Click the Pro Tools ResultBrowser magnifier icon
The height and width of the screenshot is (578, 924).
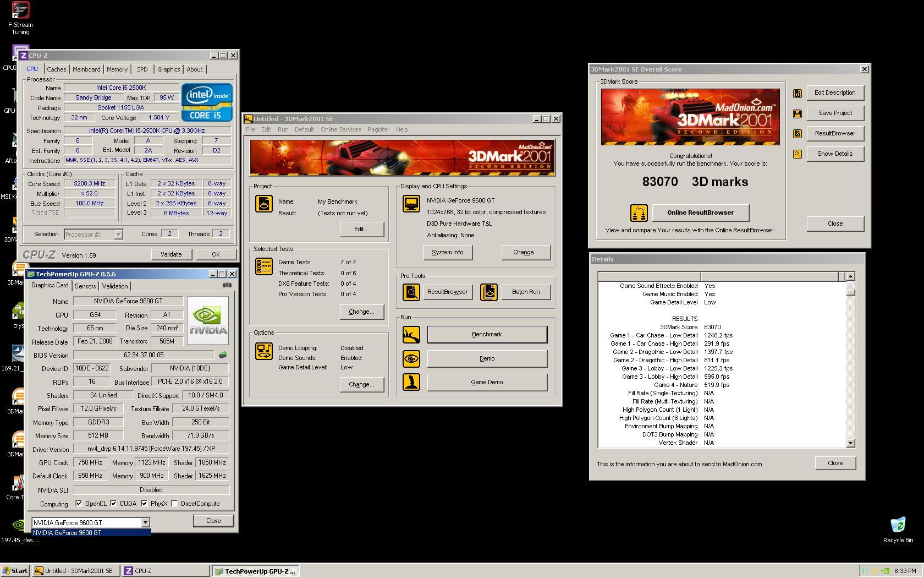click(x=411, y=292)
